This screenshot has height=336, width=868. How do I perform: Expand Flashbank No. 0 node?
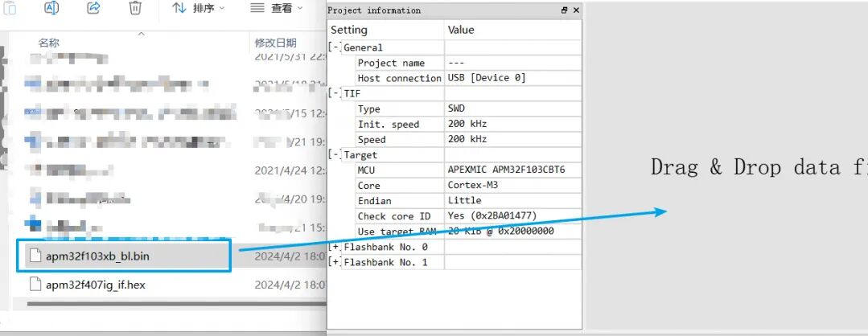tap(334, 248)
